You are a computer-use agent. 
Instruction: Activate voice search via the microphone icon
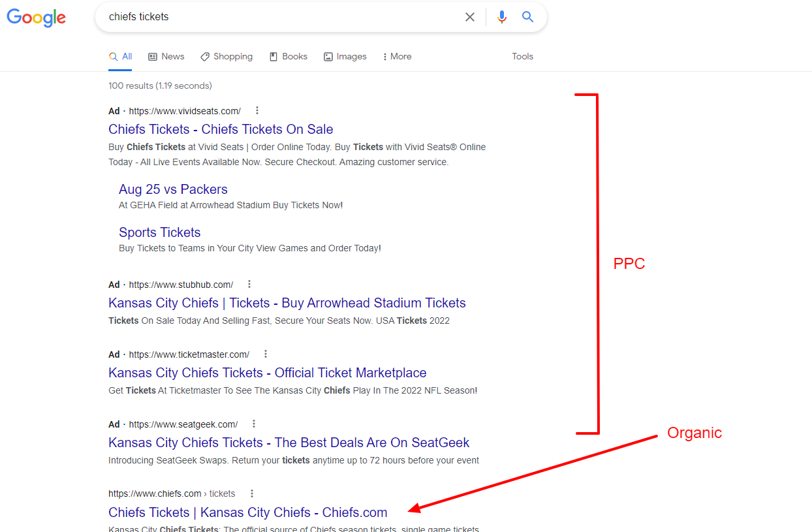(x=501, y=17)
